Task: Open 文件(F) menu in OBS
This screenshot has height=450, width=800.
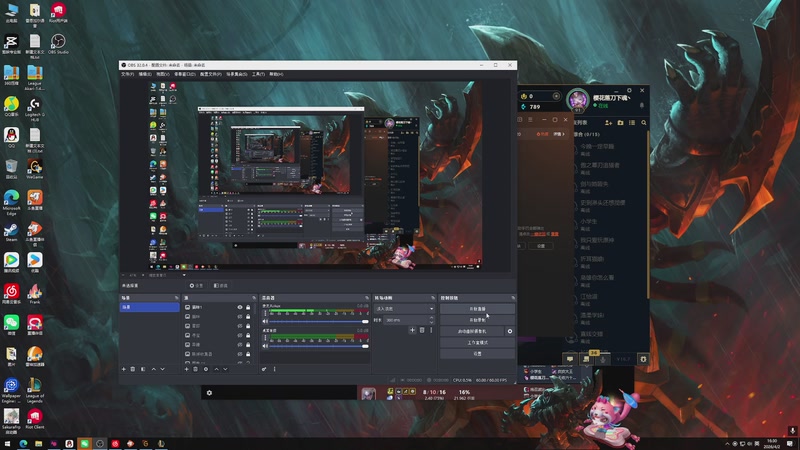Action: [128, 74]
